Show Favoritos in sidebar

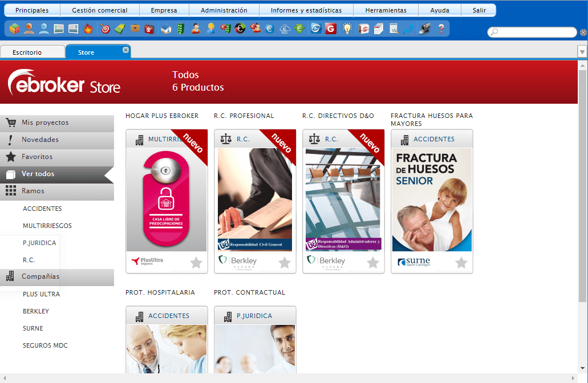click(57, 157)
